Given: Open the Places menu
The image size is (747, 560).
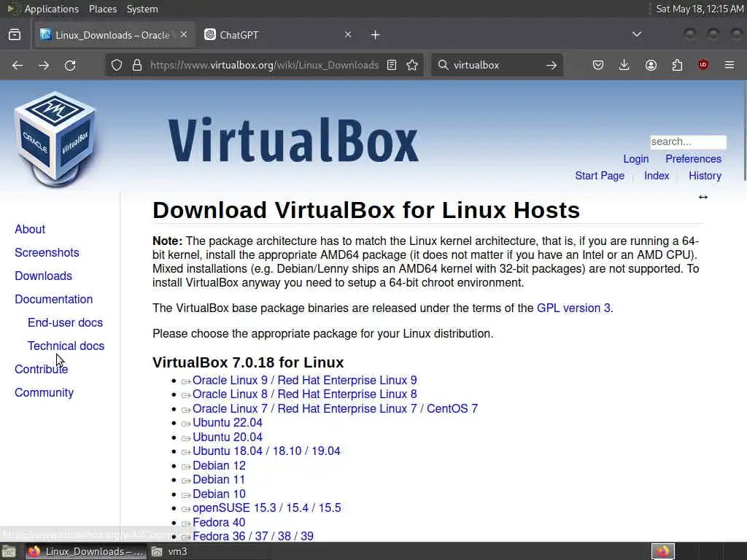Looking at the screenshot, I should [x=103, y=9].
